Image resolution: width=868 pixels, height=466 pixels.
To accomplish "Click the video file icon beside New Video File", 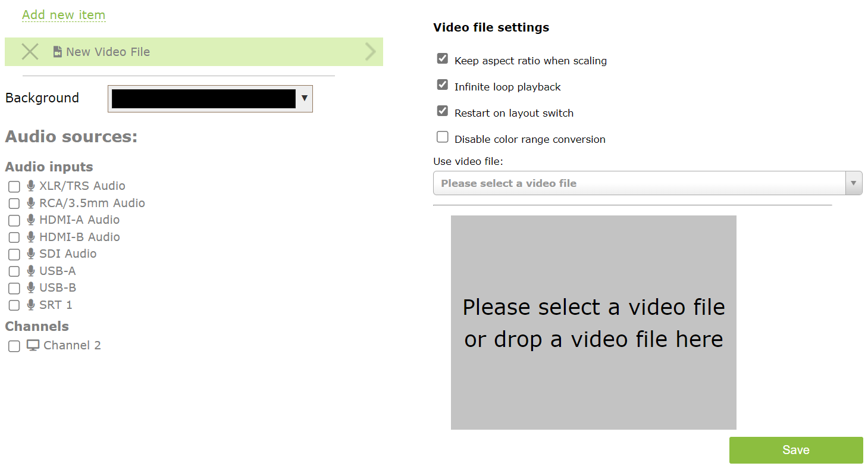I will tap(57, 52).
